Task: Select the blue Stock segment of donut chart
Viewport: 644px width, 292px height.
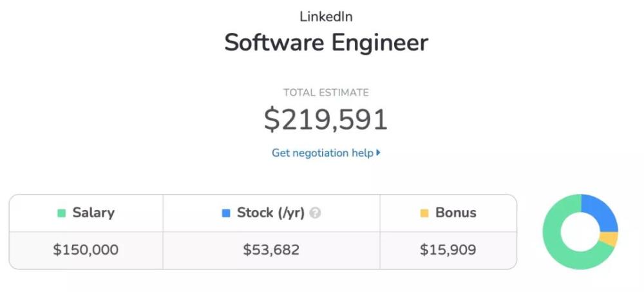Action: pyautogui.click(x=601, y=212)
